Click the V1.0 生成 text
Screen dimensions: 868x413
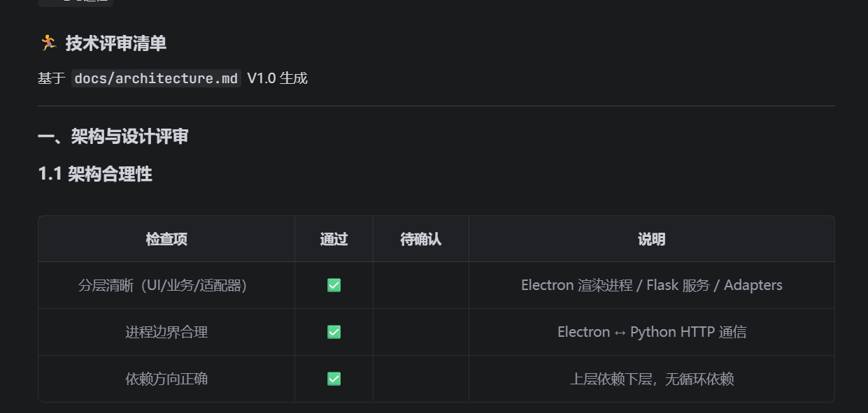pyautogui.click(x=277, y=78)
